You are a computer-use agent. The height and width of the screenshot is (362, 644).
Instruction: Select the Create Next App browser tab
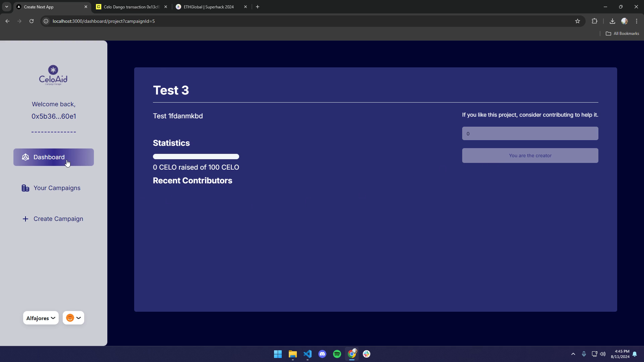(52, 7)
